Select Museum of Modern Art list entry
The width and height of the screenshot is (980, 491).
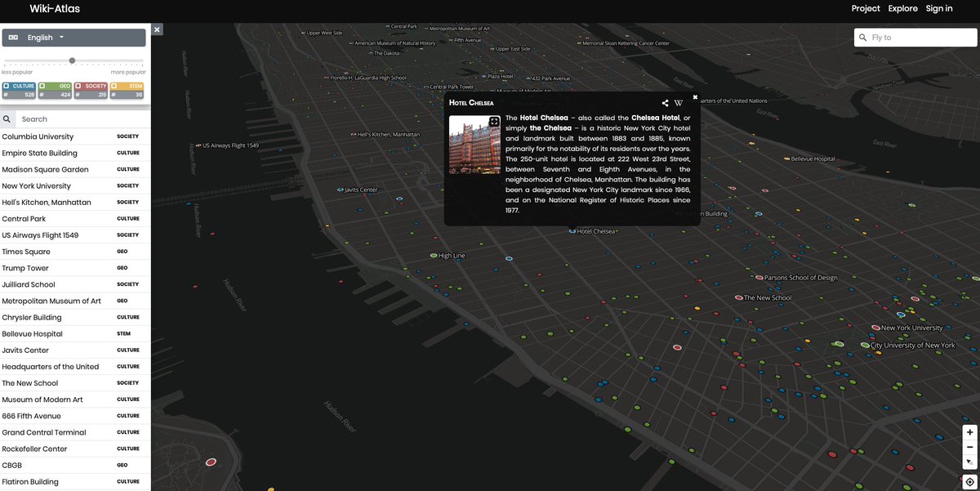pyautogui.click(x=75, y=399)
